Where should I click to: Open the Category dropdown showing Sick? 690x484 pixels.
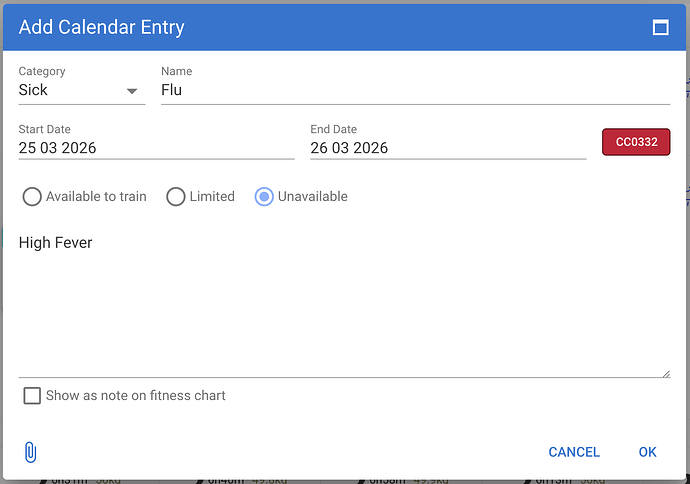82,90
